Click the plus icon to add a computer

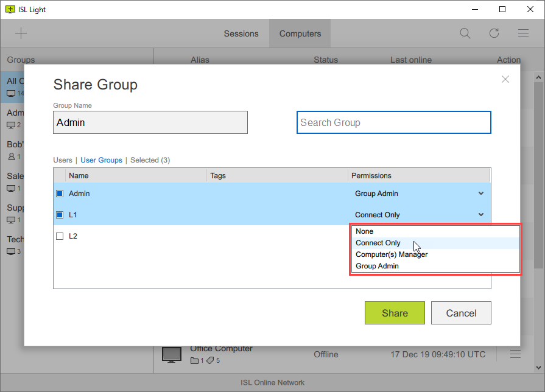[21, 33]
